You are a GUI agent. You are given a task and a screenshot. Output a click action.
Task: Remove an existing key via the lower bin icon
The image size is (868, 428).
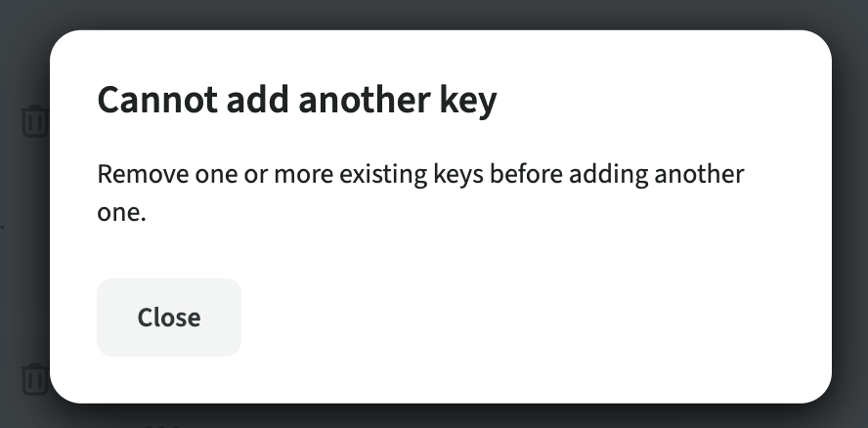click(34, 378)
